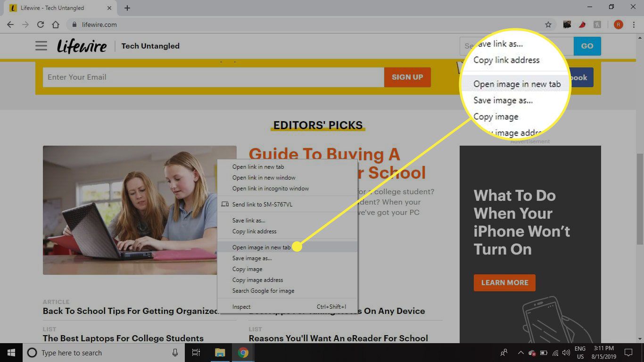644x362 pixels.
Task: Open Back To School Tips For Getting Organized
Action: click(131, 311)
